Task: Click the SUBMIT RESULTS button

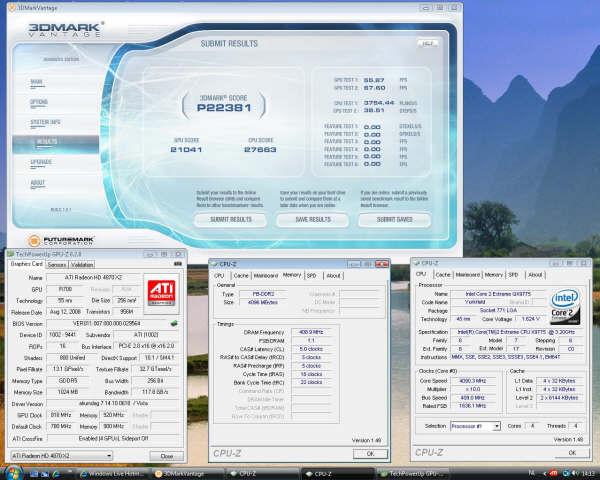Action: [231, 220]
